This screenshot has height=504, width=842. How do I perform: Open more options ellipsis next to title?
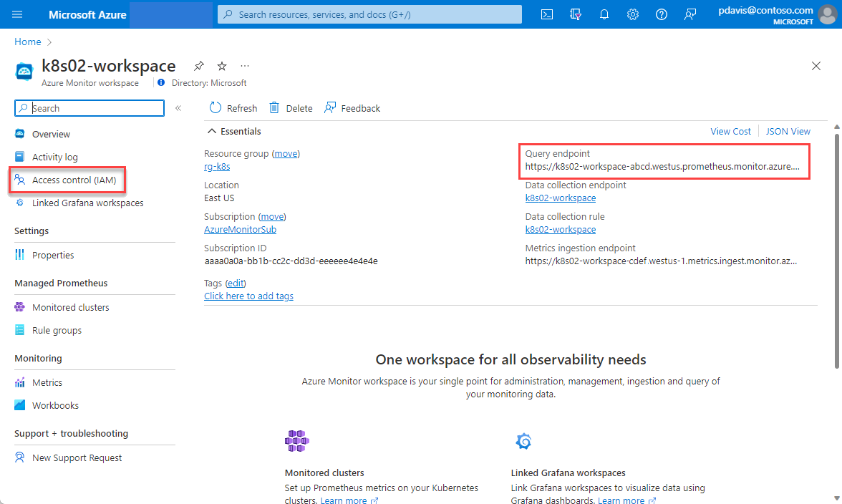click(x=245, y=66)
